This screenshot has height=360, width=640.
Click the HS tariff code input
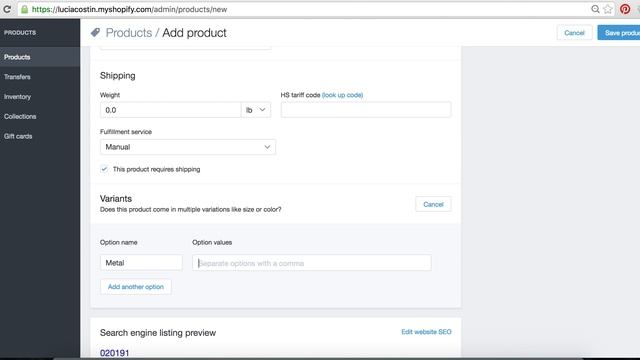point(366,110)
